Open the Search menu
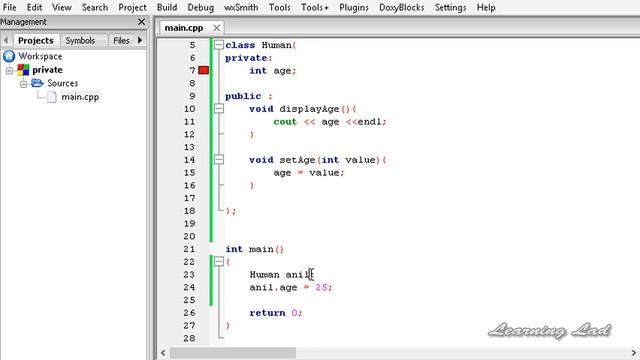640x360 pixels. click(x=95, y=7)
